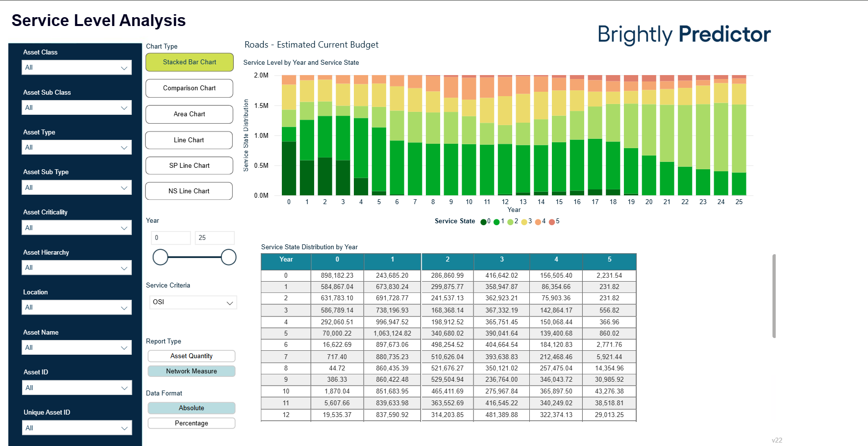
Task: Expand the Asset Sub Class dropdown
Action: click(x=76, y=108)
